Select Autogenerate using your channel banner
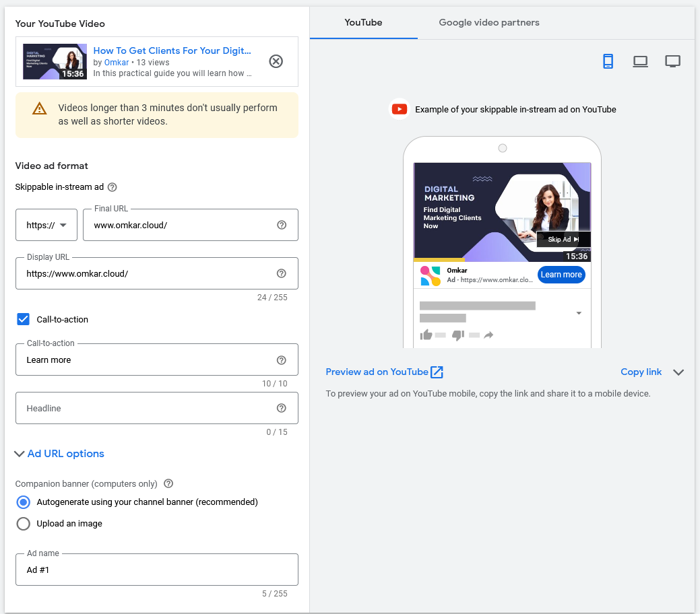This screenshot has width=700, height=614. [23, 502]
